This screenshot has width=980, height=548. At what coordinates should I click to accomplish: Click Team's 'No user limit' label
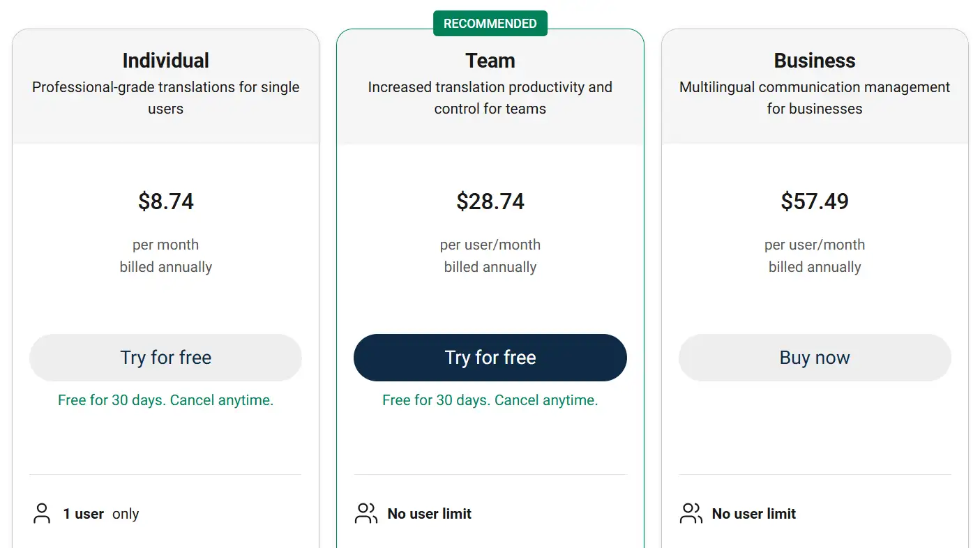coord(429,514)
